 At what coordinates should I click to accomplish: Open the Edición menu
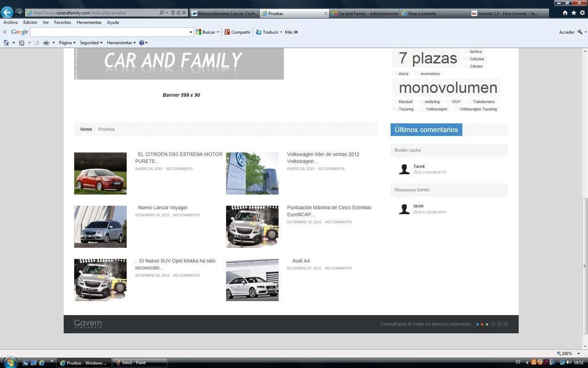pyautogui.click(x=30, y=22)
